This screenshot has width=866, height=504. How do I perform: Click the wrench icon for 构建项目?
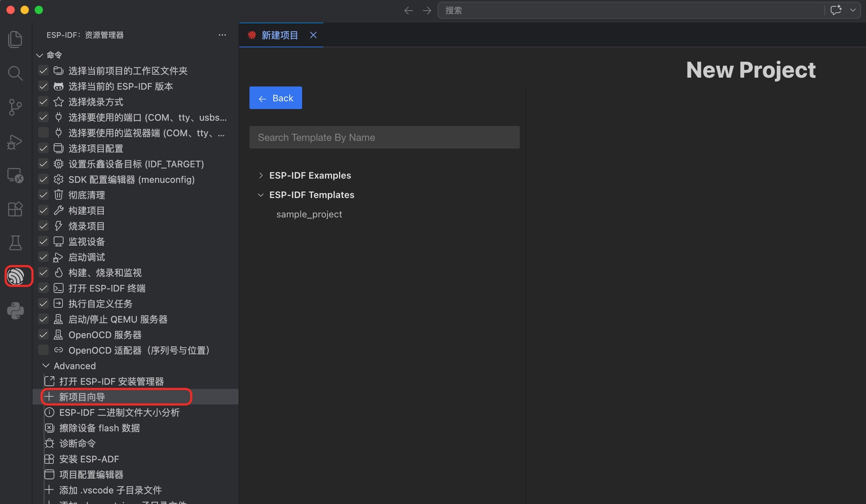click(58, 210)
